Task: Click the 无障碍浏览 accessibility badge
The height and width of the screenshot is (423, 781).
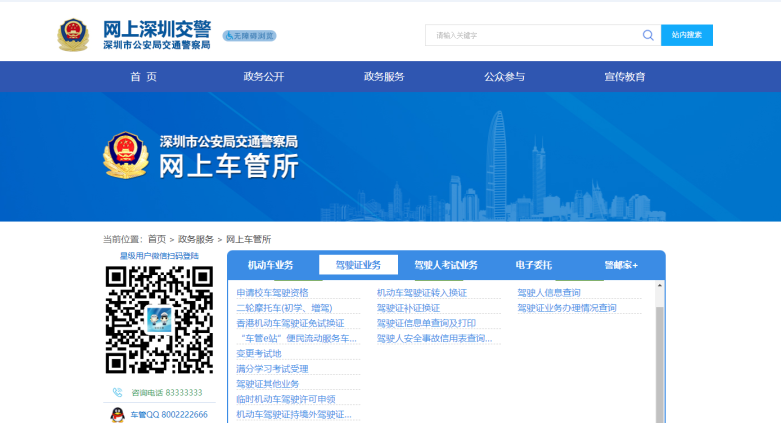Action: click(x=249, y=36)
